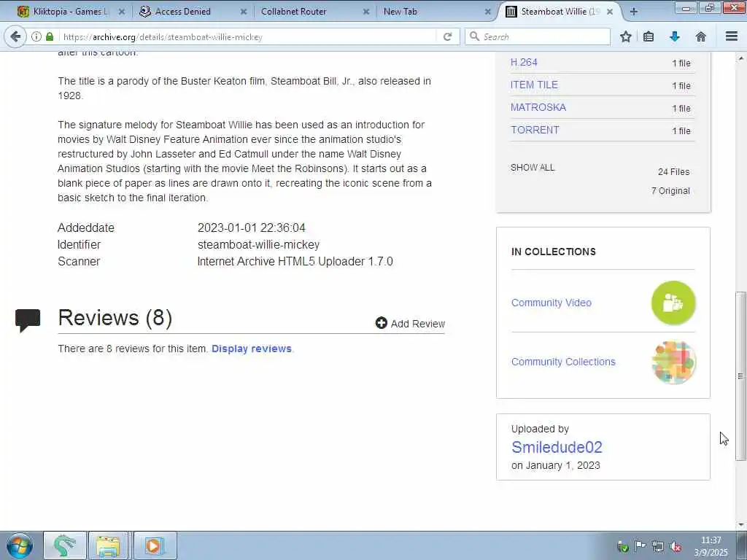
Task: Close the Steamboat Willie tab
Action: click(x=610, y=12)
